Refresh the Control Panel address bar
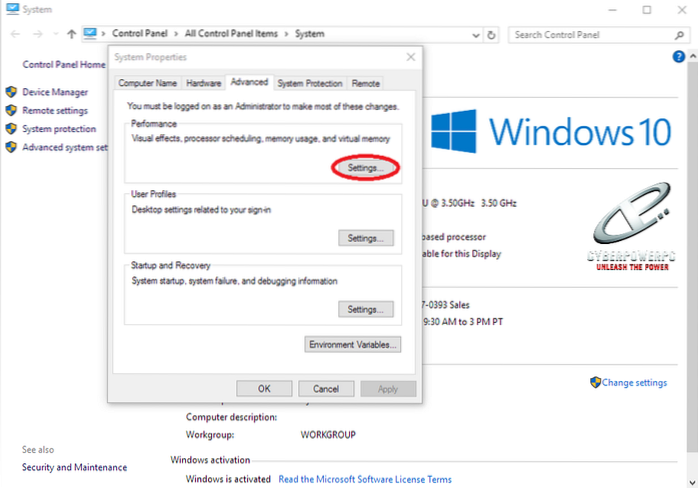This screenshot has width=698, height=488. [492, 34]
